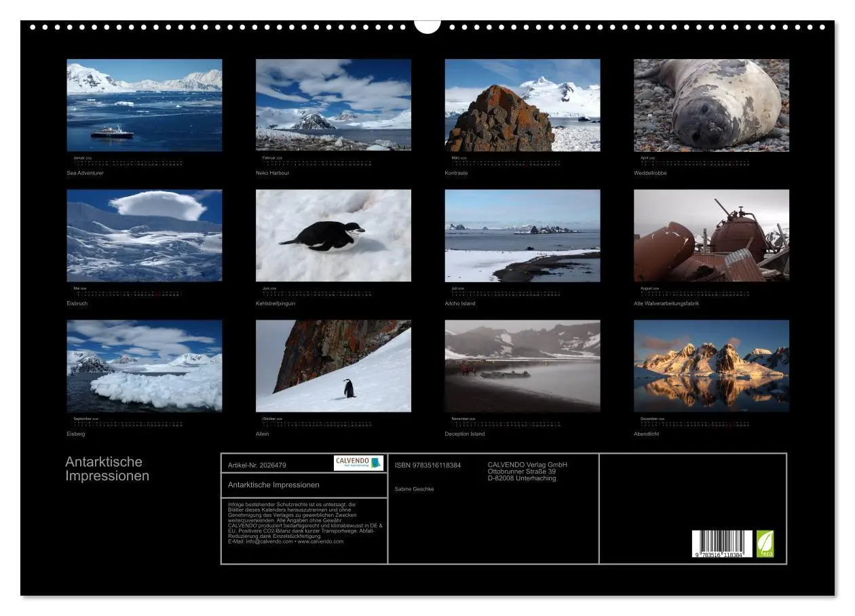Click the green eco leaf icon
This screenshot has height=616, width=855.
pos(765,543)
